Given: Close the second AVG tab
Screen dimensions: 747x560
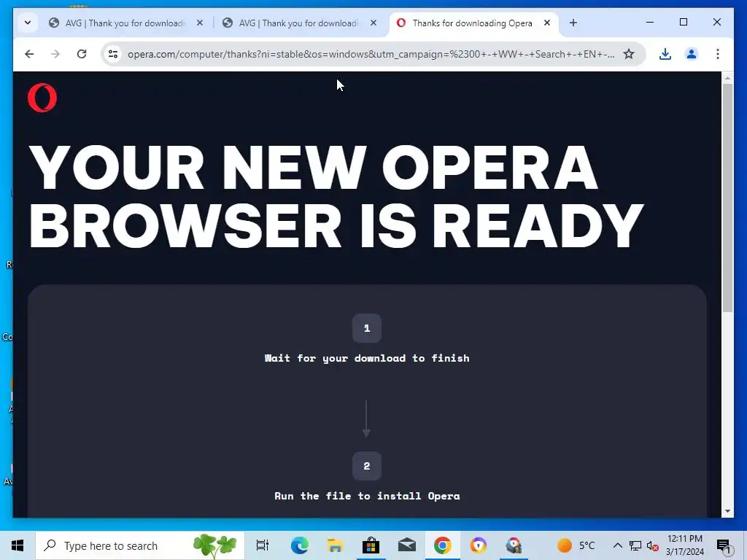Looking at the screenshot, I should click(373, 23).
